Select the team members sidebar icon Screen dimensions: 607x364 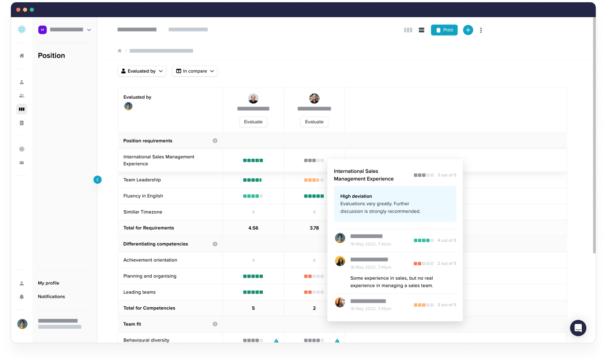22,95
